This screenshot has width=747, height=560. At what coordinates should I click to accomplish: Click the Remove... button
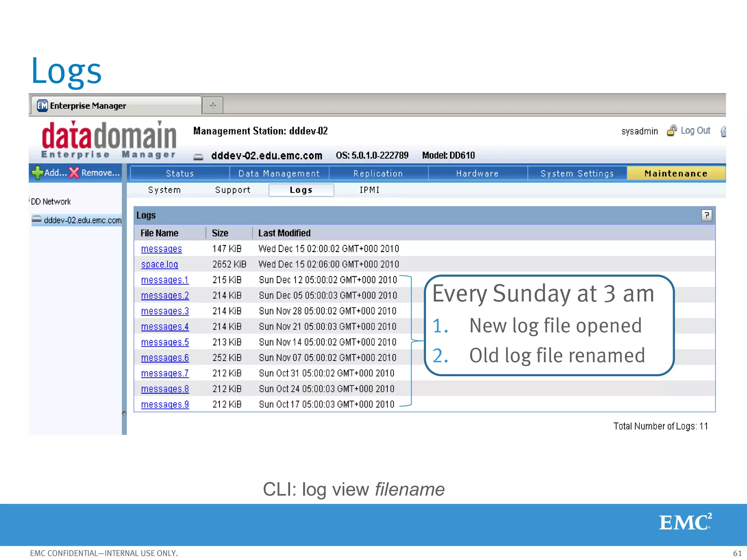94,173
